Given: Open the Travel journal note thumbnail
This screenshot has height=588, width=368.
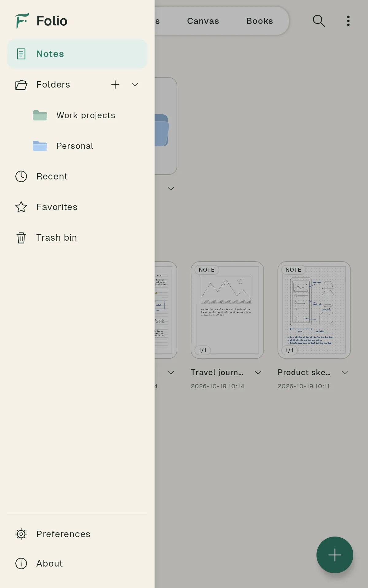Looking at the screenshot, I should (227, 310).
